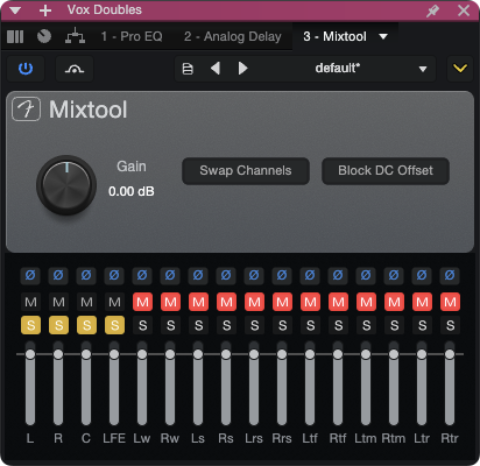480x466 pixels.
Task: Invert phase on the Ls channel
Action: coord(199,276)
